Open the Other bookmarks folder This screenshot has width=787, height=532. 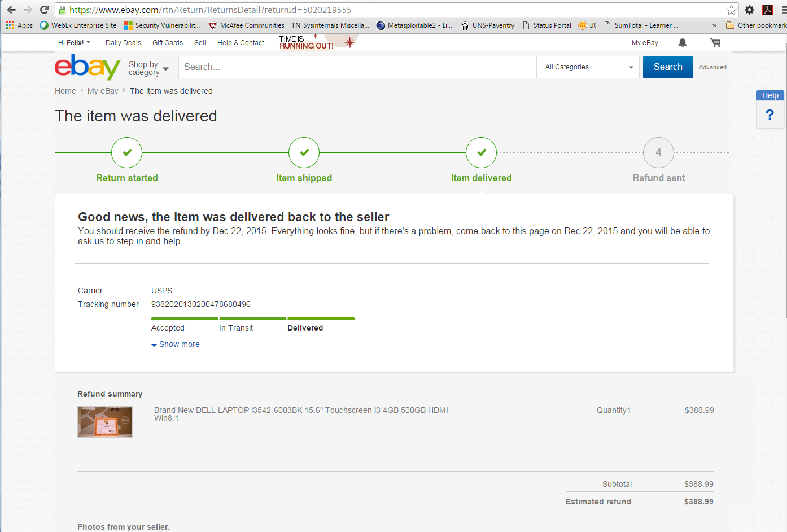756,25
